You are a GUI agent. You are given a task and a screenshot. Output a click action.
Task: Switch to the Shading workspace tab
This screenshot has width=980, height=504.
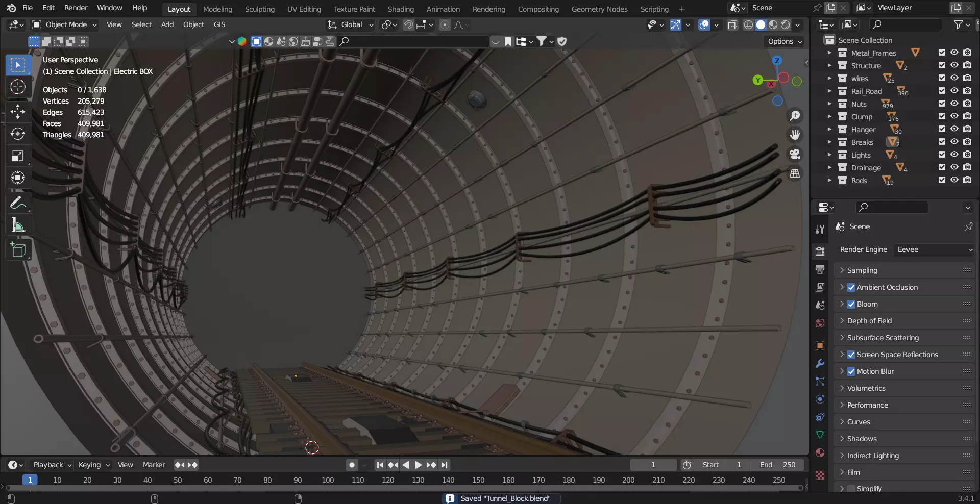(401, 9)
